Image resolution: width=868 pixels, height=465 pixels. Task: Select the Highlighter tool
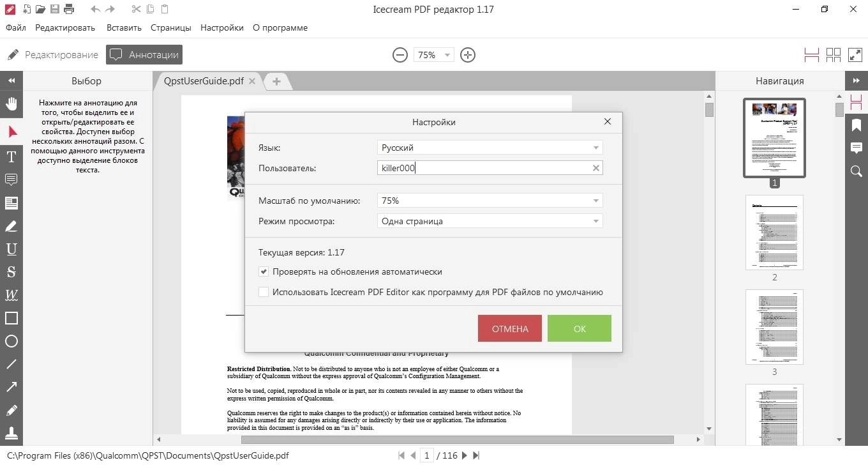pyautogui.click(x=11, y=226)
